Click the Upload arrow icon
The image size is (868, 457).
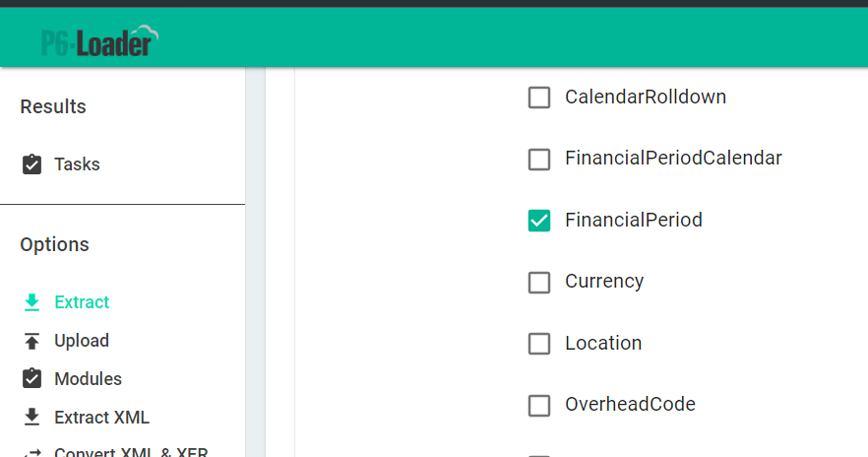(x=32, y=341)
